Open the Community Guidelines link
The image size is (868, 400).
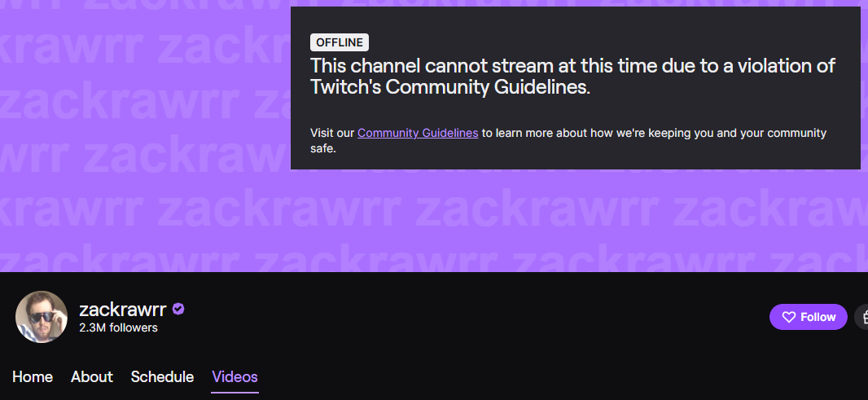[418, 133]
